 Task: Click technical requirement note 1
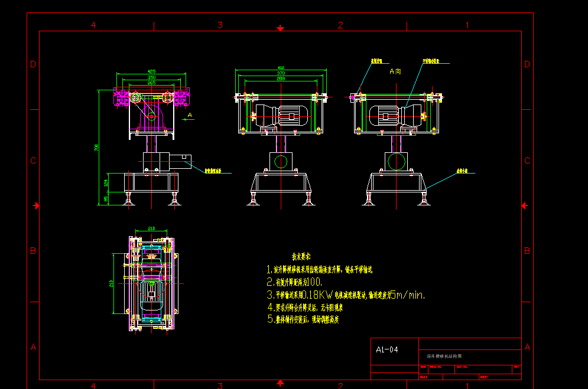320,270
